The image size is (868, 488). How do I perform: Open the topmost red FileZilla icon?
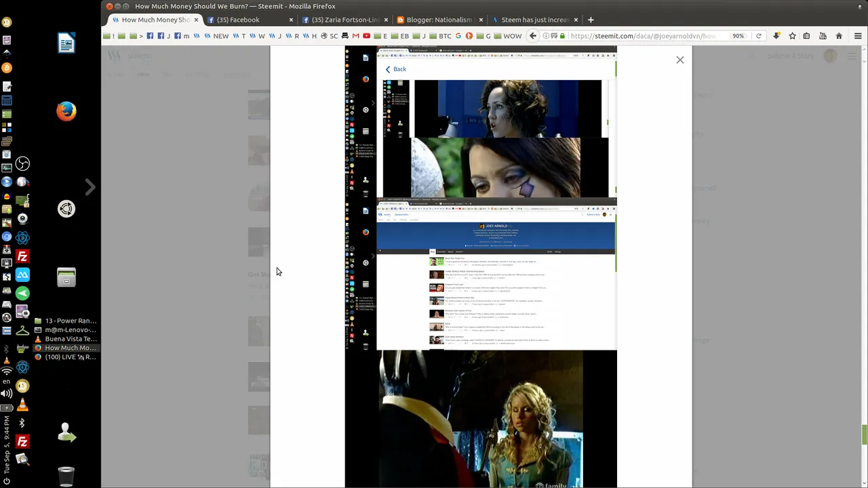click(x=22, y=257)
